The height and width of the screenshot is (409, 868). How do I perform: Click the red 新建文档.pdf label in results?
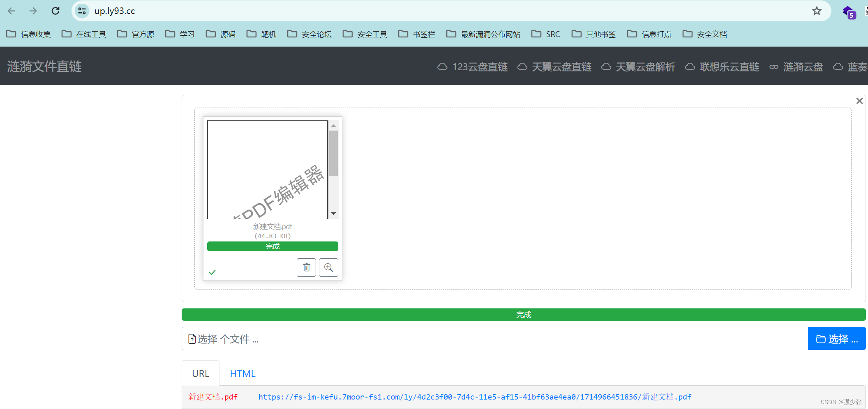pos(213,397)
